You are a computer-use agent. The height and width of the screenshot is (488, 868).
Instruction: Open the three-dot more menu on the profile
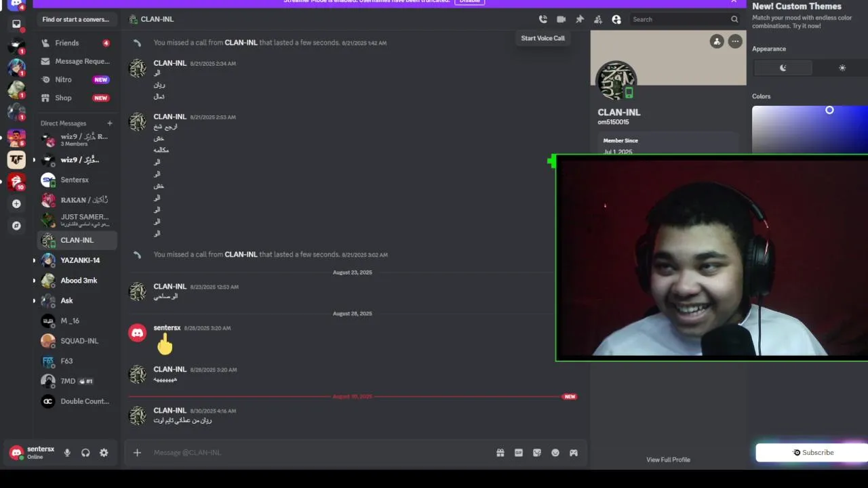click(735, 41)
